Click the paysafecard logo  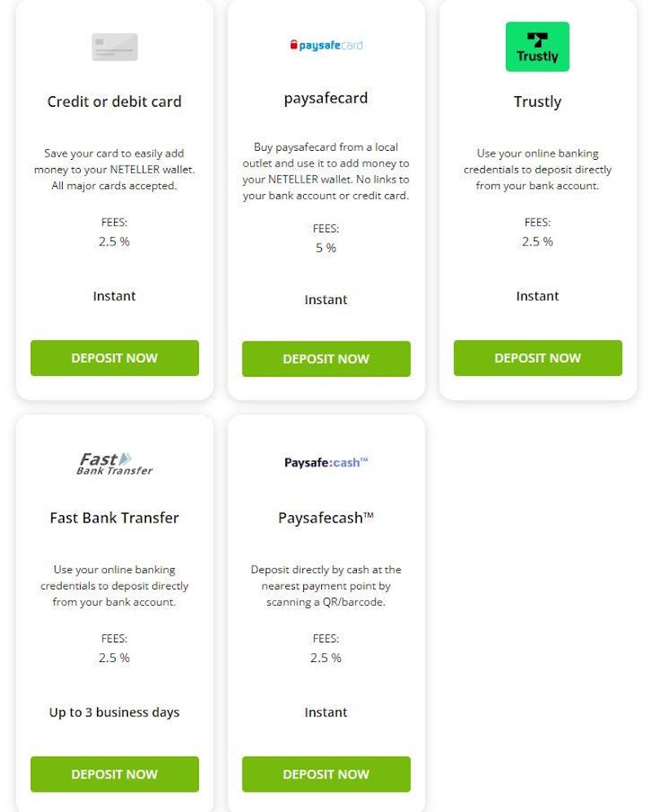pyautogui.click(x=326, y=46)
